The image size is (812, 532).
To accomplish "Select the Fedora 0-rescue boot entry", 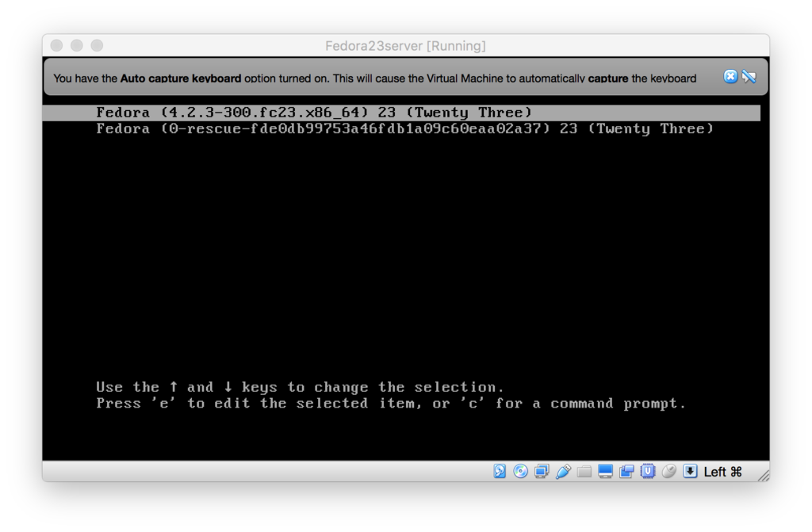I will pos(404,129).
